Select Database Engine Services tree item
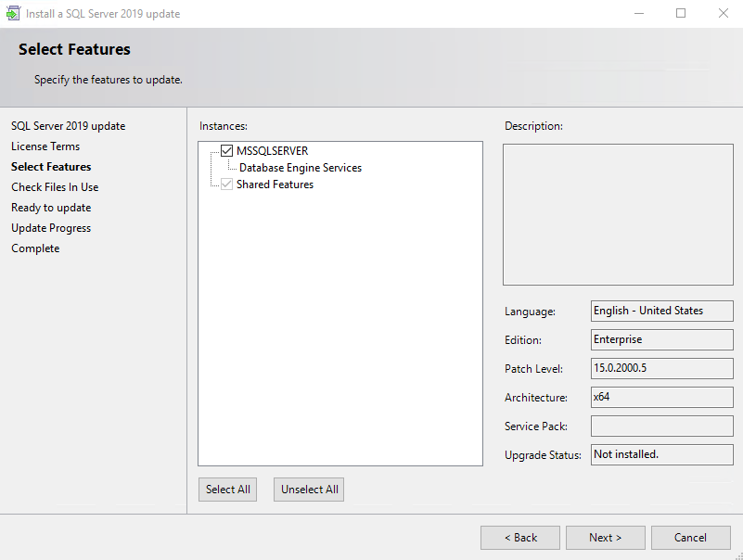The height and width of the screenshot is (560, 743). pyautogui.click(x=300, y=168)
